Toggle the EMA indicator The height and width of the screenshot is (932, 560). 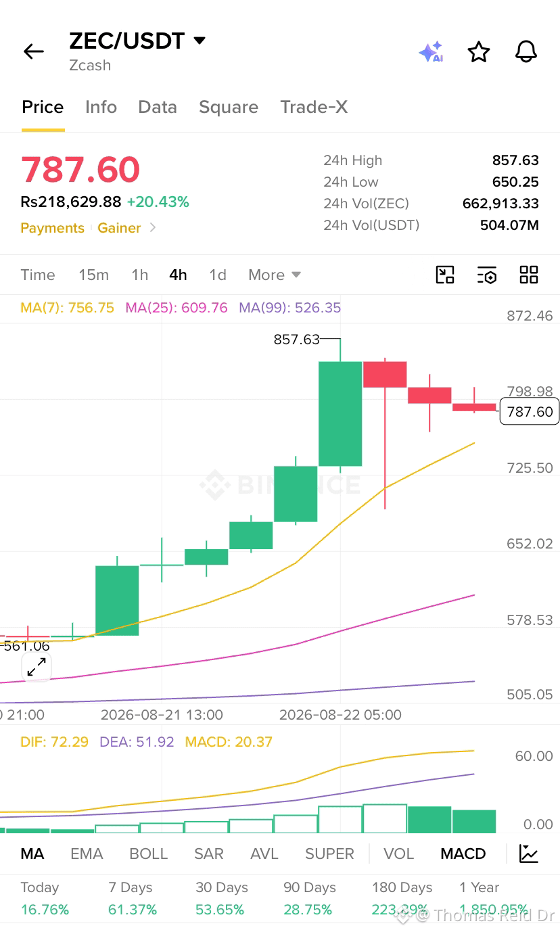click(x=87, y=854)
